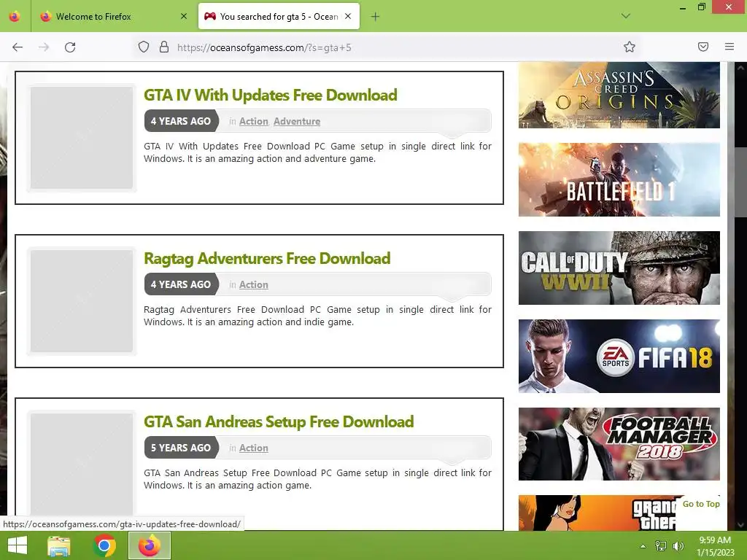Launch Google Chrome from the taskbar
The image size is (747, 560).
[104, 545]
